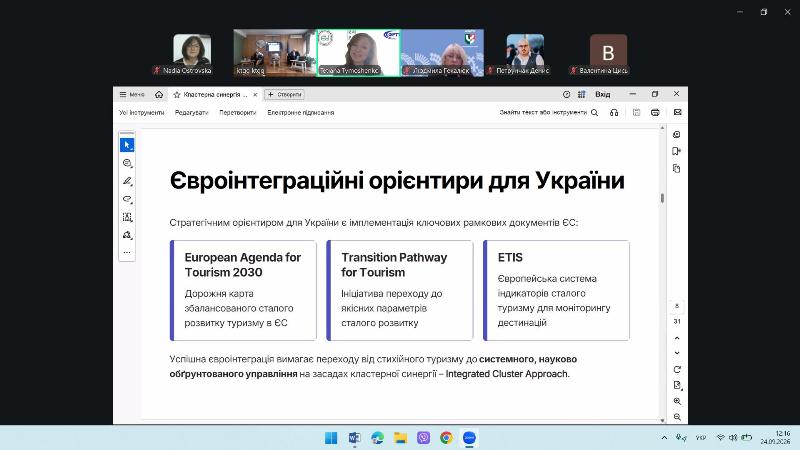Select the highlight pen tool
Image resolution: width=800 pixels, height=450 pixels.
point(127,181)
